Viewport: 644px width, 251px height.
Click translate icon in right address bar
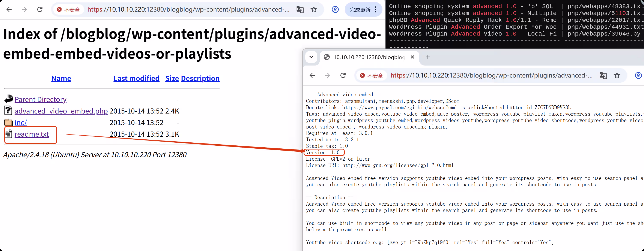603,75
